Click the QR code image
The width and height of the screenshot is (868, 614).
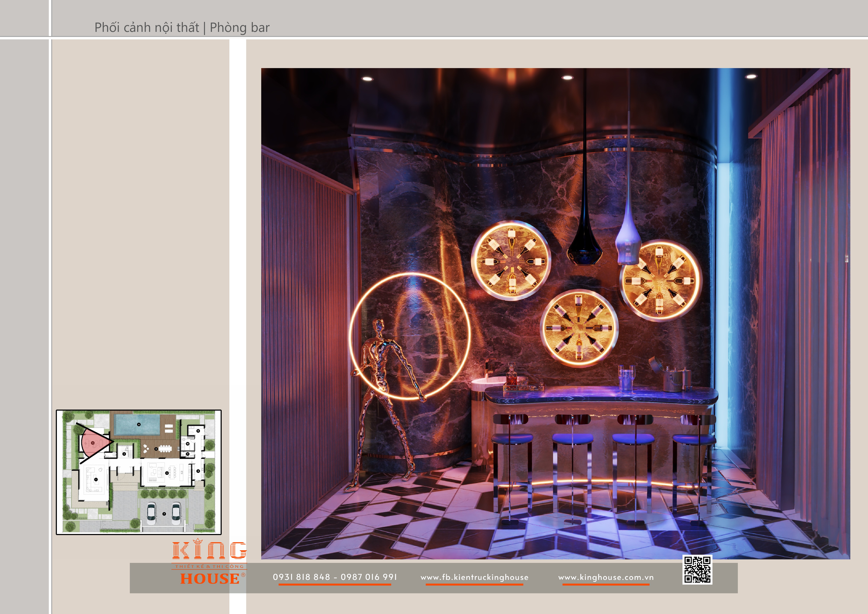point(697,569)
